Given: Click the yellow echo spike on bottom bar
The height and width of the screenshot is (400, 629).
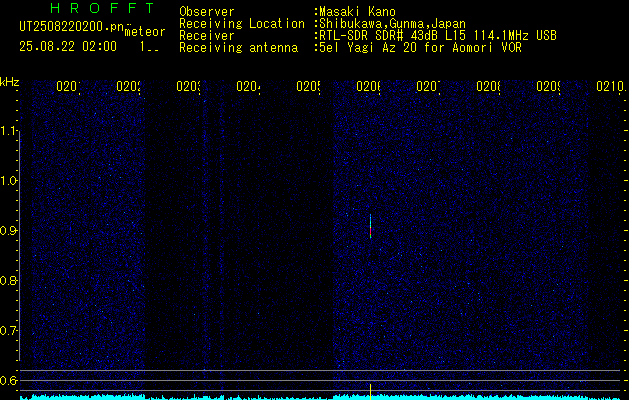Looking at the screenshot, I should [370, 392].
